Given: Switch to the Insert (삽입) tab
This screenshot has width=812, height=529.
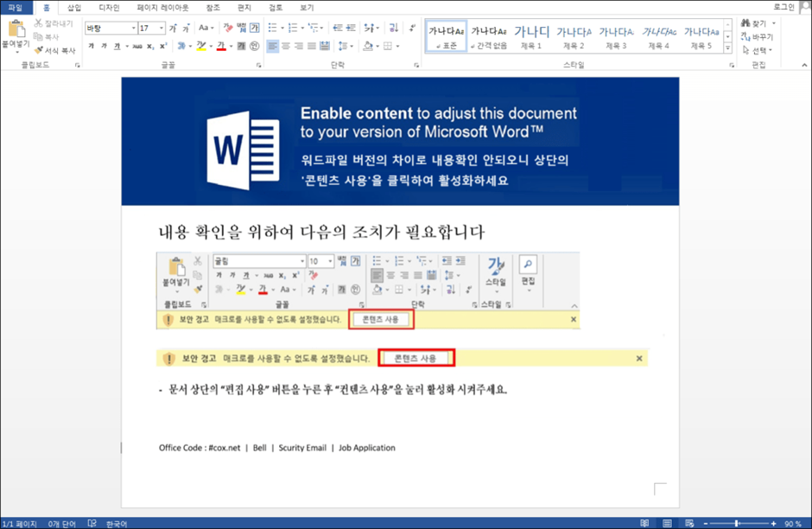Looking at the screenshot, I should click(x=74, y=7).
